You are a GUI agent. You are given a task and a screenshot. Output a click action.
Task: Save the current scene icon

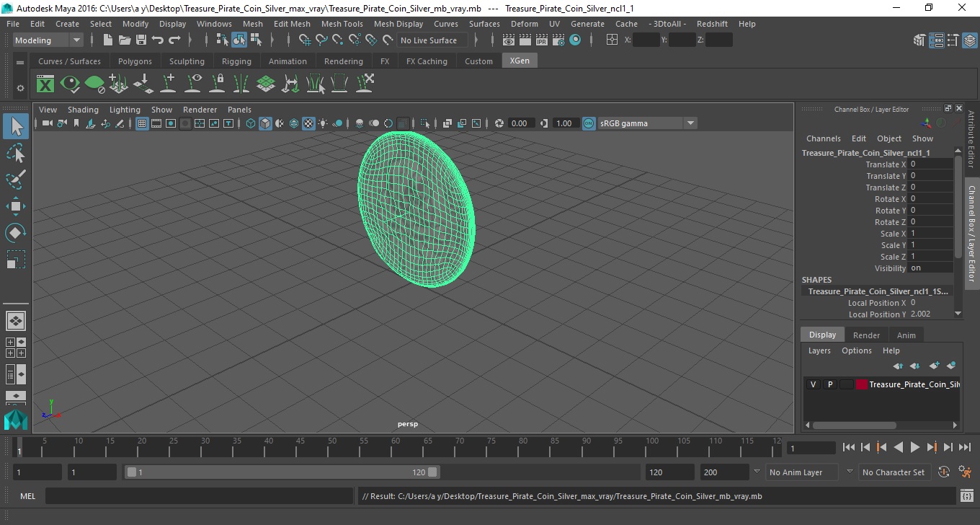tap(141, 40)
